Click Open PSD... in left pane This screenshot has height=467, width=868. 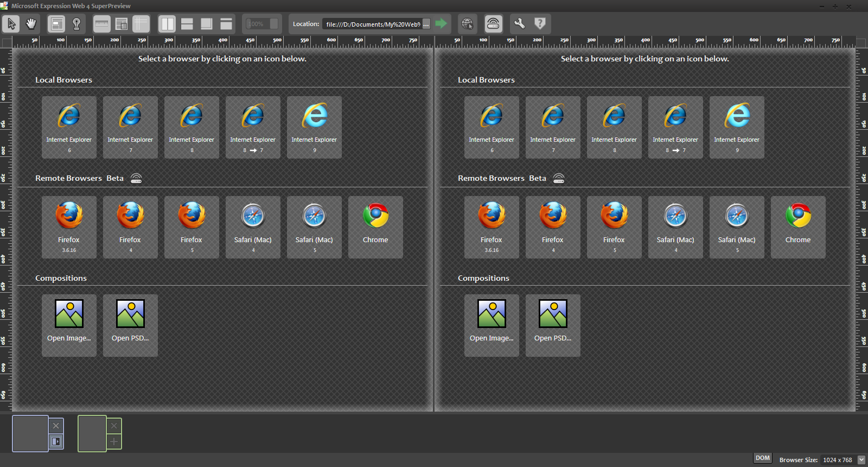click(130, 325)
